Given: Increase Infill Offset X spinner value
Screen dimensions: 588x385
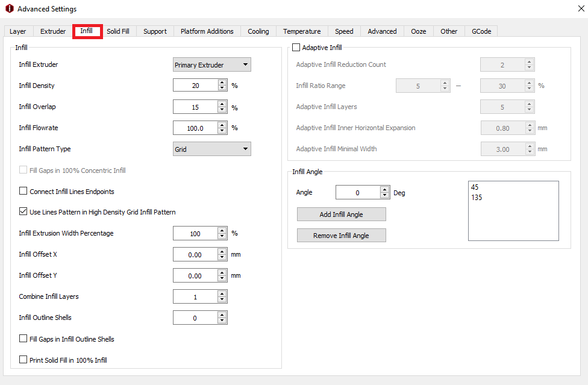Looking at the screenshot, I should (222, 251).
